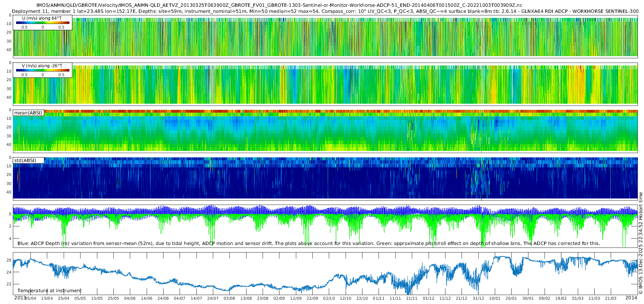Click the 05/04 date tick label
The height and width of the screenshot is (304, 644).
(x=30, y=298)
